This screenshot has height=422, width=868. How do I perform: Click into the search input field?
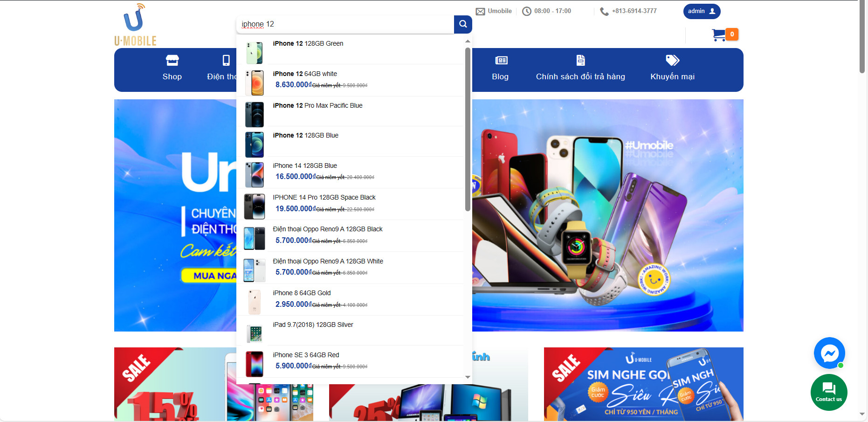coord(345,24)
